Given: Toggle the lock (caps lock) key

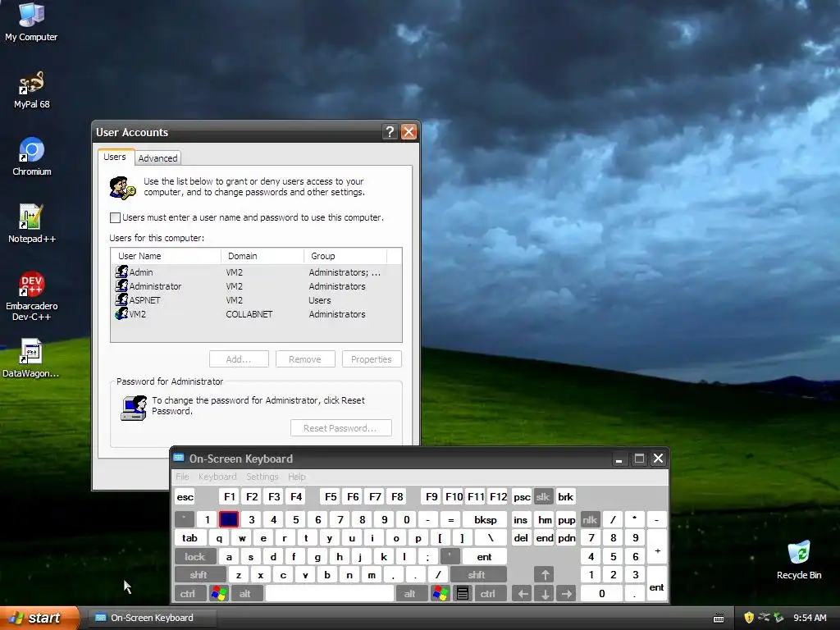Looking at the screenshot, I should [x=195, y=557].
